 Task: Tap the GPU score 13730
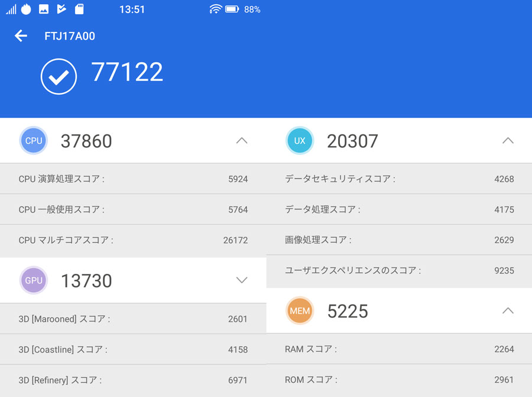click(86, 280)
